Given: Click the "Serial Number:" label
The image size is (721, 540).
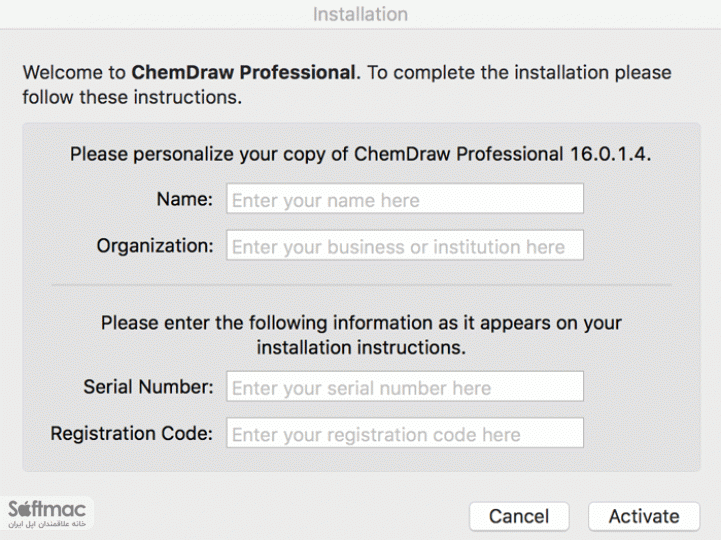Looking at the screenshot, I should point(149,387).
